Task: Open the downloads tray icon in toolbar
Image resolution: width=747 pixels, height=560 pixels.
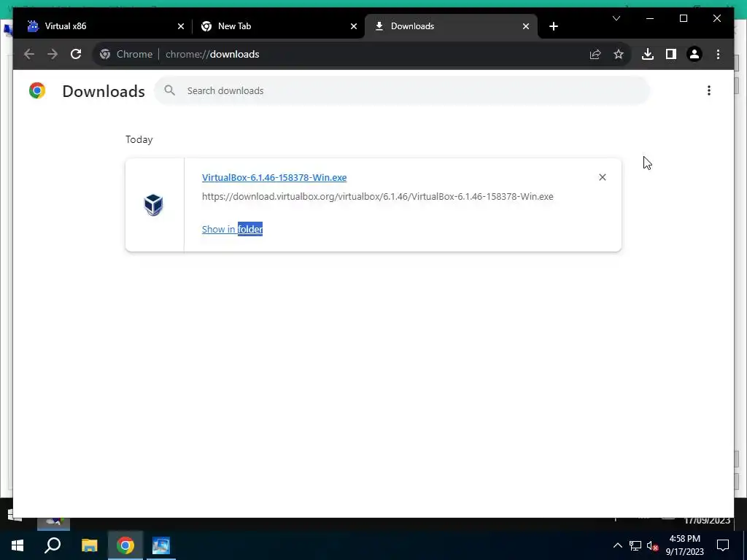Action: click(x=648, y=54)
